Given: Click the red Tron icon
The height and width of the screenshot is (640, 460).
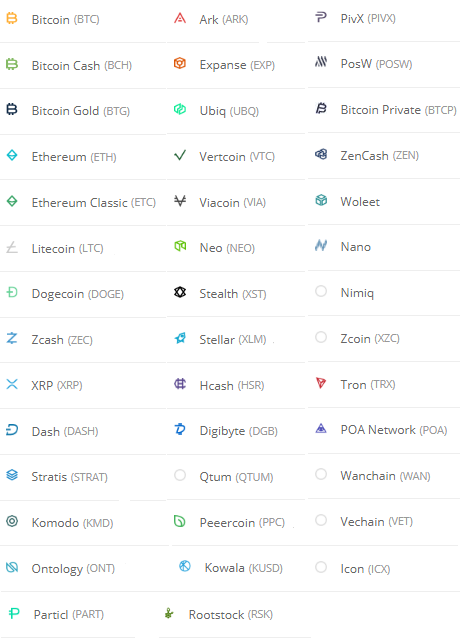Looking at the screenshot, I should [x=321, y=383].
